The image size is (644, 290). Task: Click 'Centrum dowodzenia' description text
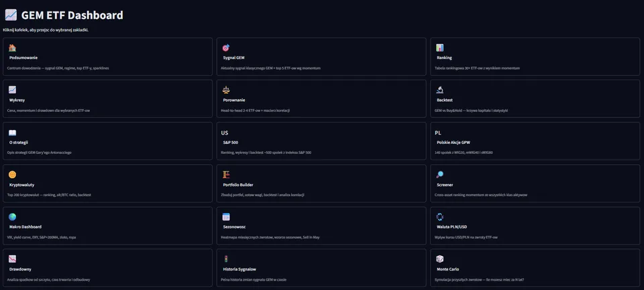58,68
